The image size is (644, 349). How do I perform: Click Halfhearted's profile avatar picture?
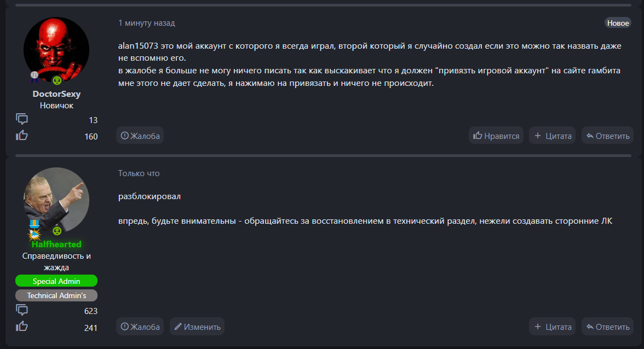[56, 200]
